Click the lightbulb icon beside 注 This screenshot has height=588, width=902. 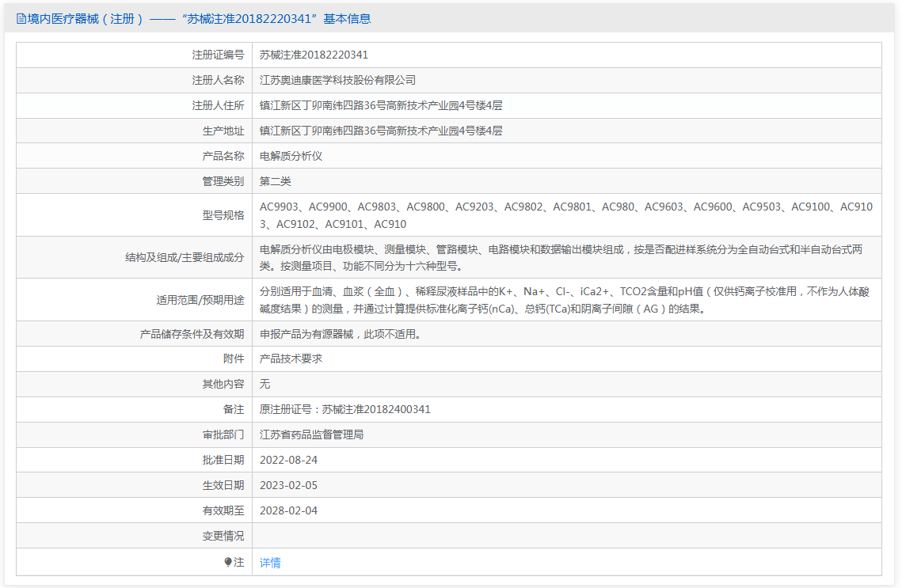point(228,562)
